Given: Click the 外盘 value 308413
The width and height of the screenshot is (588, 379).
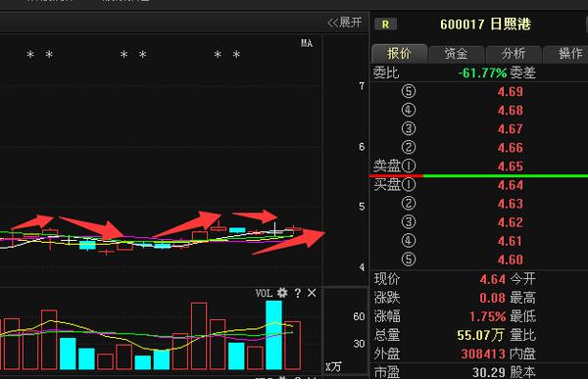Looking at the screenshot, I should coord(483,354).
